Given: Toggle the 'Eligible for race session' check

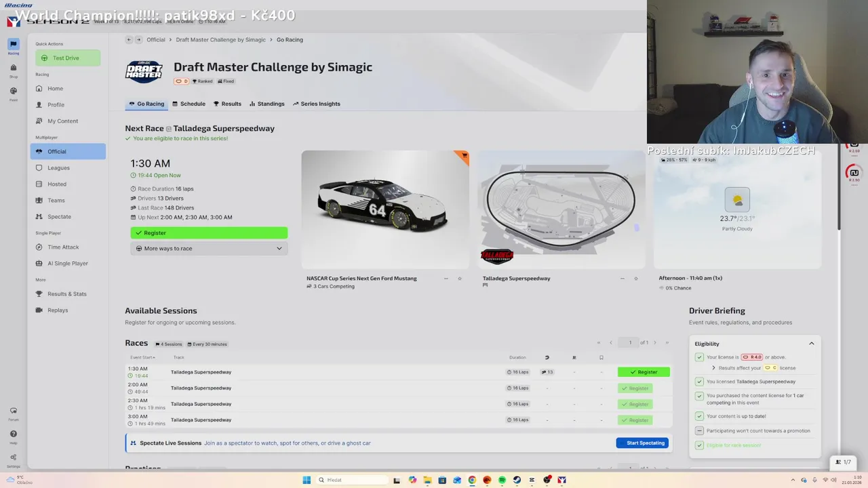Looking at the screenshot, I should click(699, 445).
